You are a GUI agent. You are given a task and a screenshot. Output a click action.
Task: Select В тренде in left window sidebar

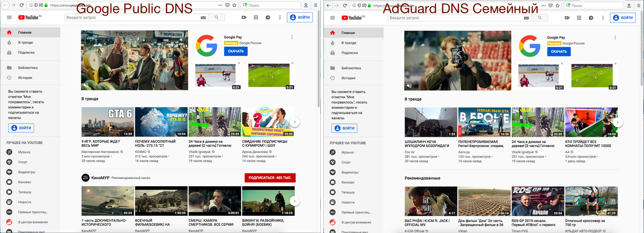coord(30,42)
